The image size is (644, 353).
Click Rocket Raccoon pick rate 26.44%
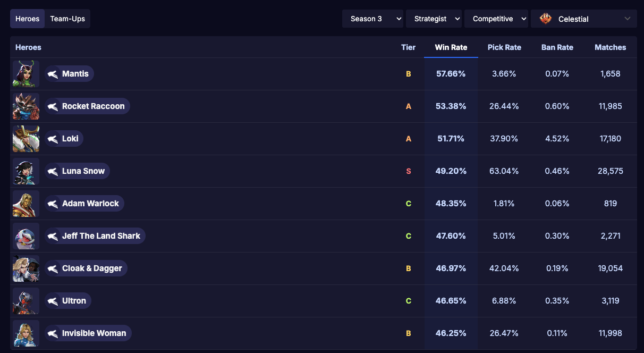coord(504,106)
